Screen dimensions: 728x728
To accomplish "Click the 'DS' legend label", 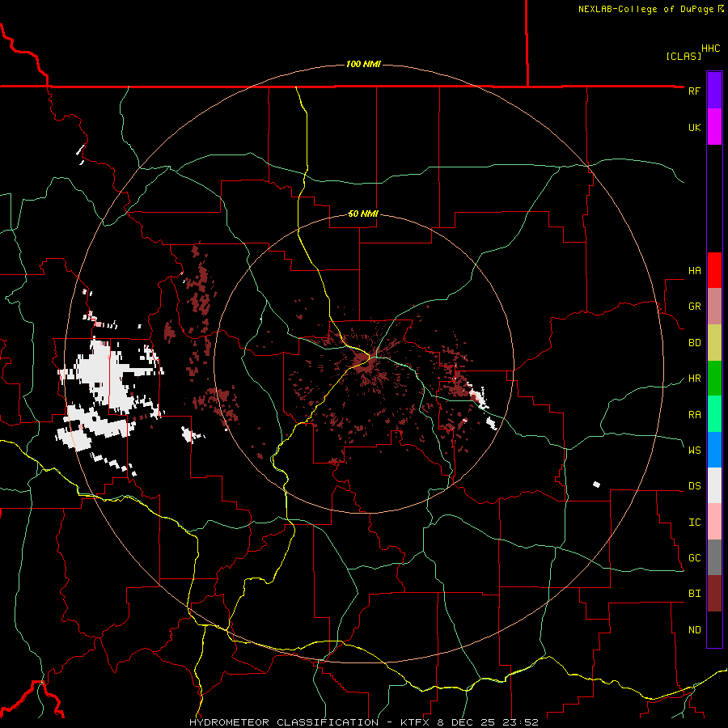I will [694, 486].
